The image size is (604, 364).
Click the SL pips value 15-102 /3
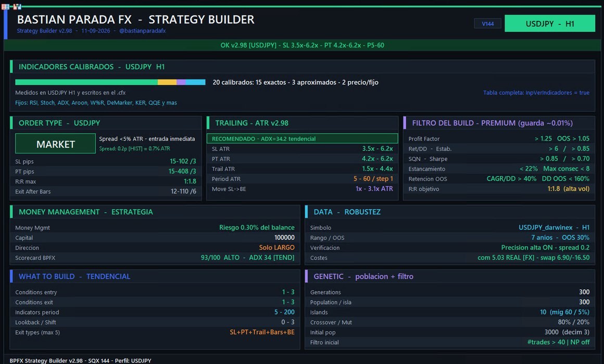[x=183, y=161]
